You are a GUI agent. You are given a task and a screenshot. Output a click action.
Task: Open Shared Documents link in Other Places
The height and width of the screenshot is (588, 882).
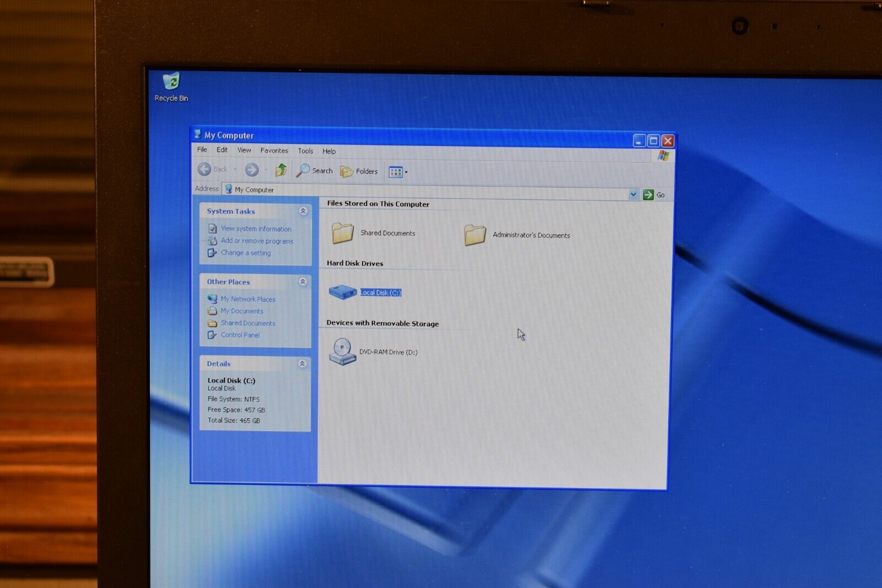point(248,323)
